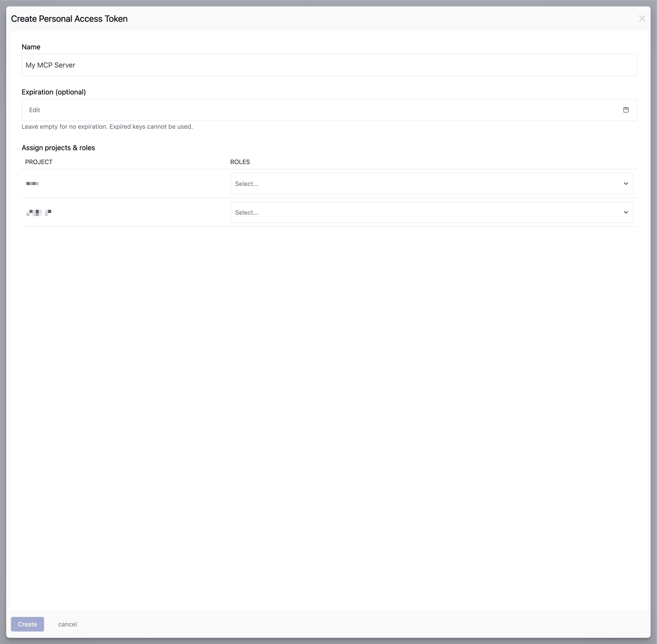Expand chevron of the first roles selector

click(626, 184)
